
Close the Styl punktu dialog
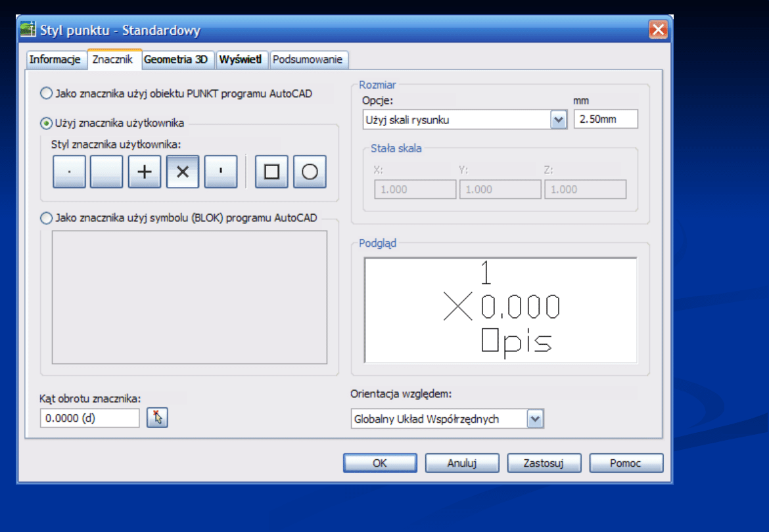click(658, 30)
